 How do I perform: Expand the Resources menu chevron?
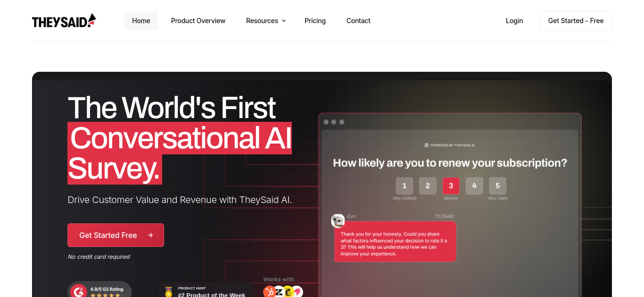click(x=284, y=21)
